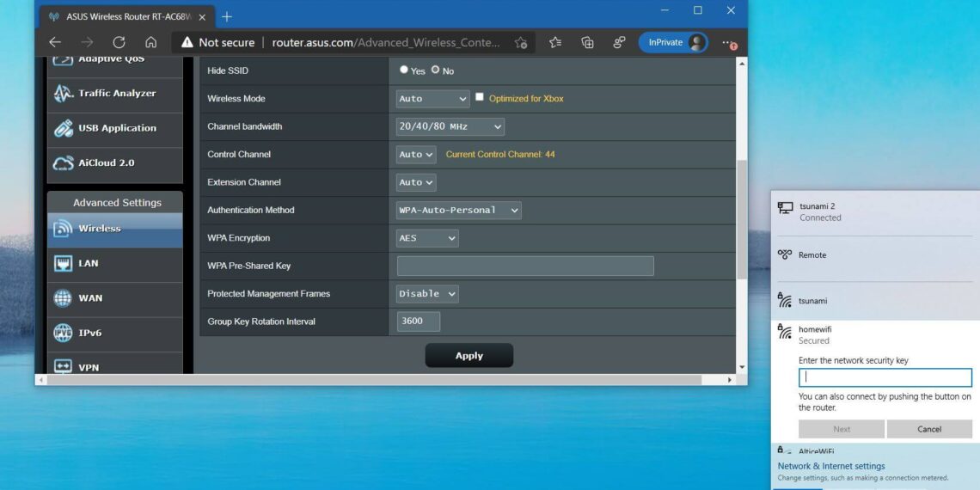
Task: Reload the router page
Action: [x=119, y=42]
